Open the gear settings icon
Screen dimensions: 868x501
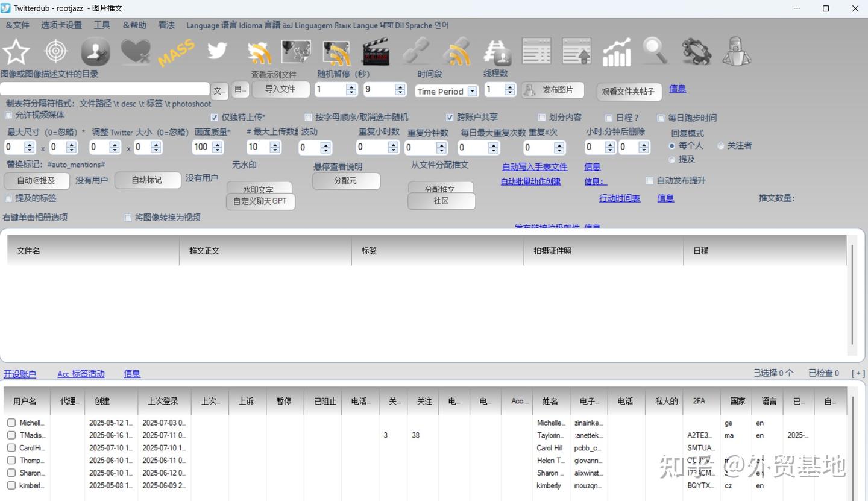(696, 52)
